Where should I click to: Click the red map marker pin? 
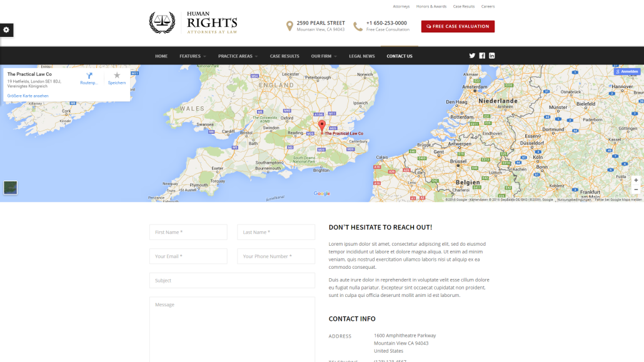coord(322,126)
